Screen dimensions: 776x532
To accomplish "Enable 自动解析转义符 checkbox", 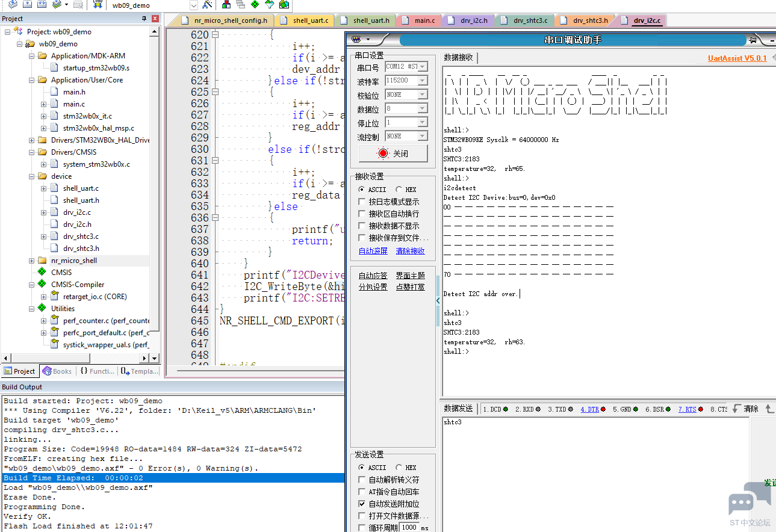I will click(362, 480).
